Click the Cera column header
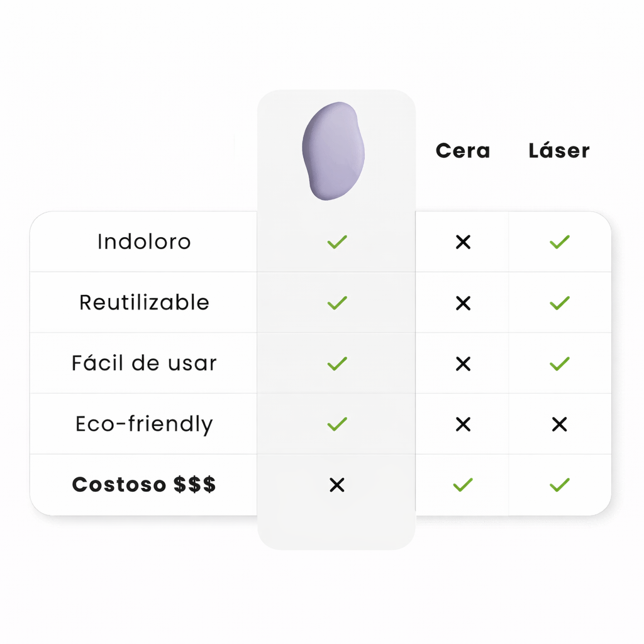 [463, 151]
